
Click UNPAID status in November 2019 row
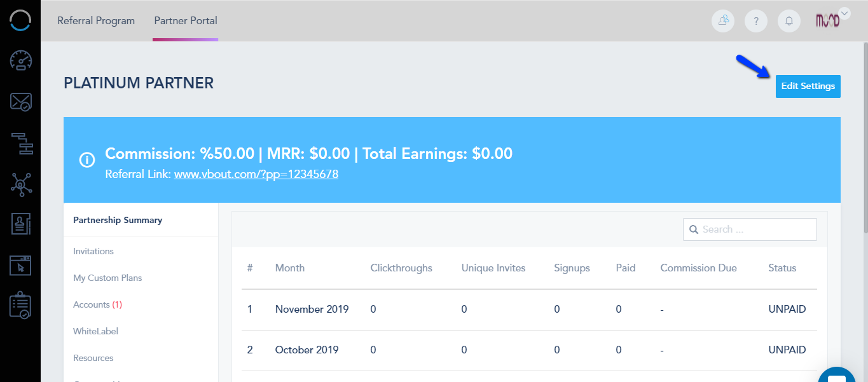click(787, 309)
